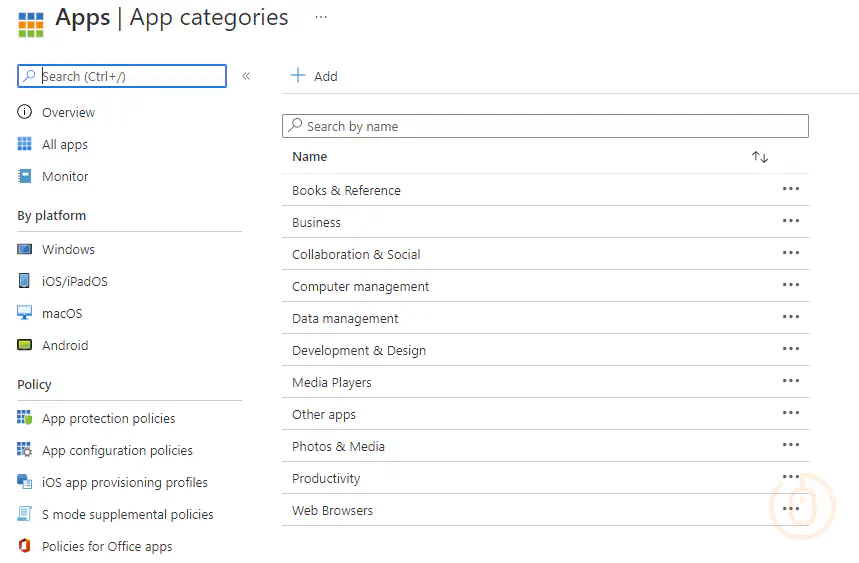Choose the iOS/iPadOS device icon

25,281
